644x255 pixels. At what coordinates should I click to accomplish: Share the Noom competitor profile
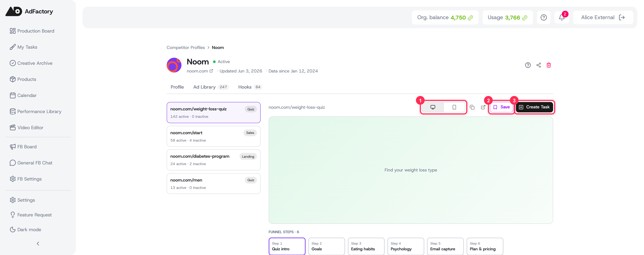point(539,65)
